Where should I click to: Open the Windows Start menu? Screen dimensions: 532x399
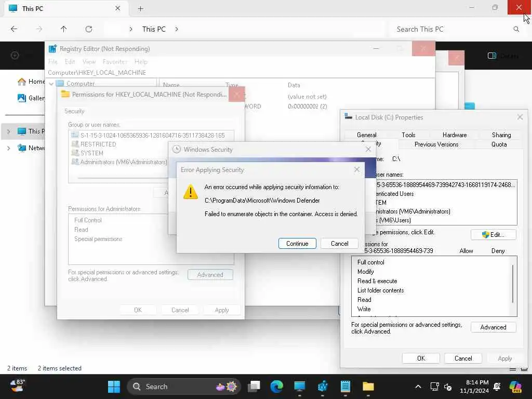[x=114, y=387]
